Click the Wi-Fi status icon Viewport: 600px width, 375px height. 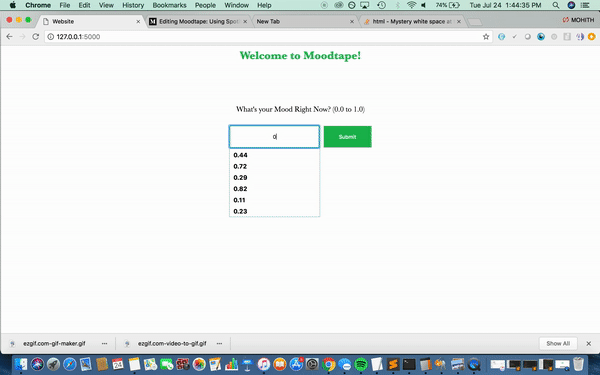(412, 5)
